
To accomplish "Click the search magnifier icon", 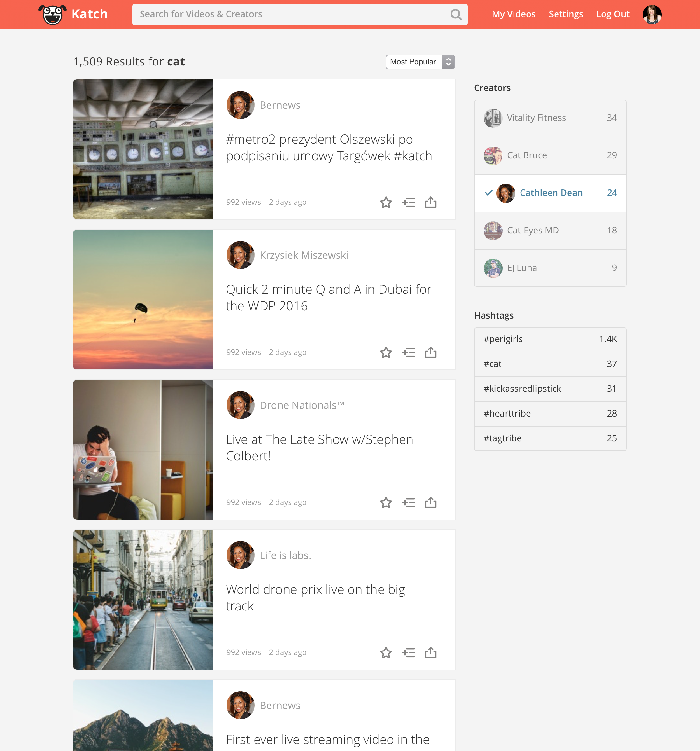I will coord(456,15).
